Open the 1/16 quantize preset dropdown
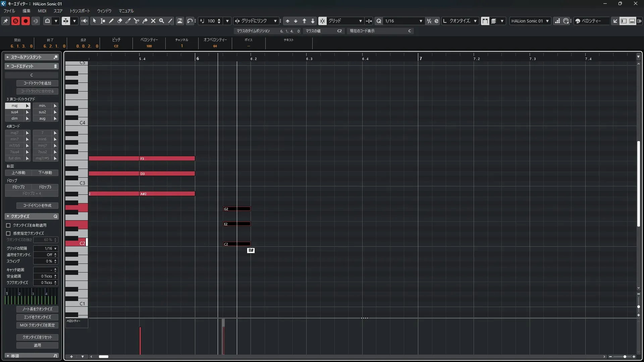644x362 pixels. [421, 21]
